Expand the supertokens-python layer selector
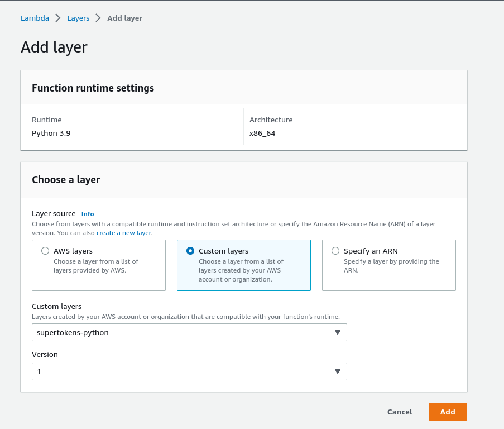This screenshot has height=429, width=504. (189, 332)
